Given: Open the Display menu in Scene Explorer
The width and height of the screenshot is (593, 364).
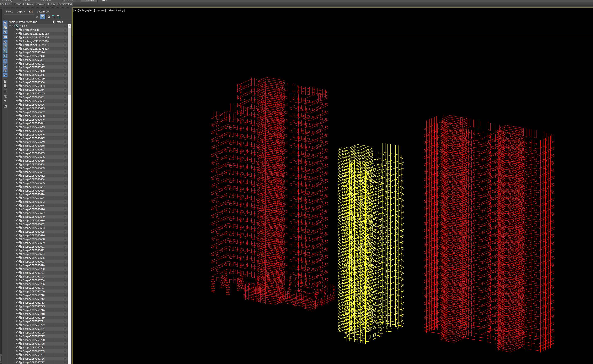Looking at the screenshot, I should coord(21,12).
